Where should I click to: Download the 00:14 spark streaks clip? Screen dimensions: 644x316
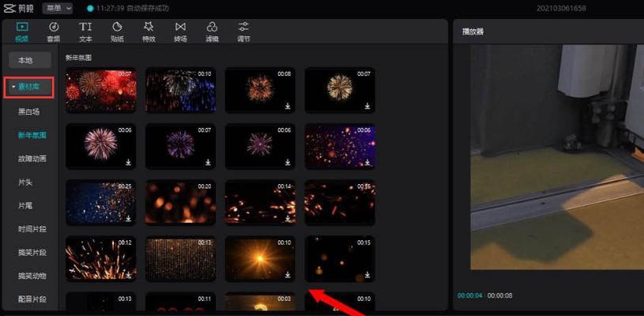(x=288, y=218)
